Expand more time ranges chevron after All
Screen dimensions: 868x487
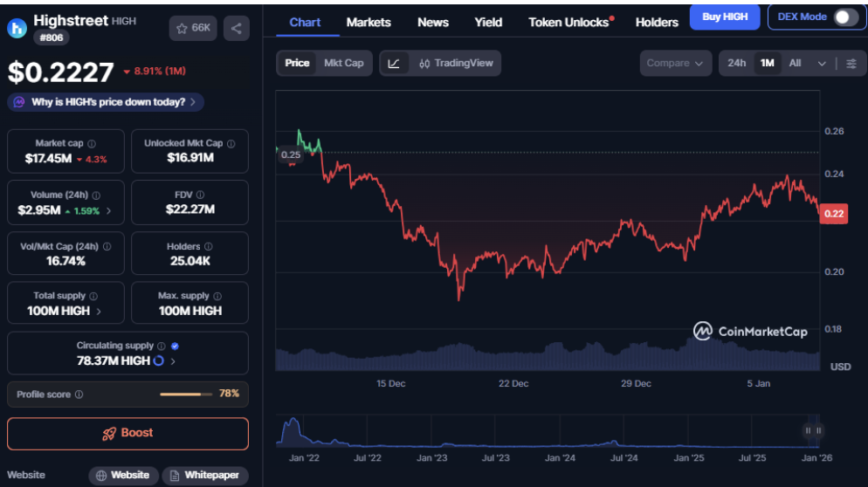[x=822, y=63]
